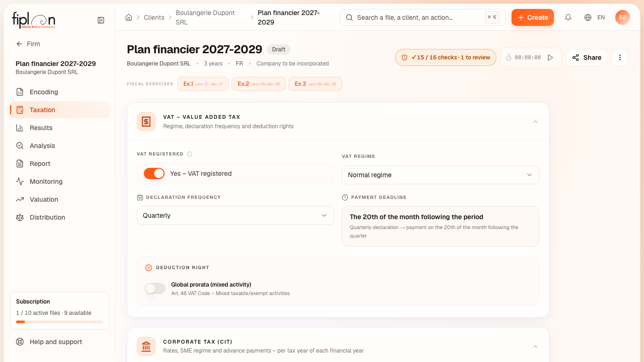Collapse the sidebar panel icon
The height and width of the screenshot is (362, 644).
point(101,20)
